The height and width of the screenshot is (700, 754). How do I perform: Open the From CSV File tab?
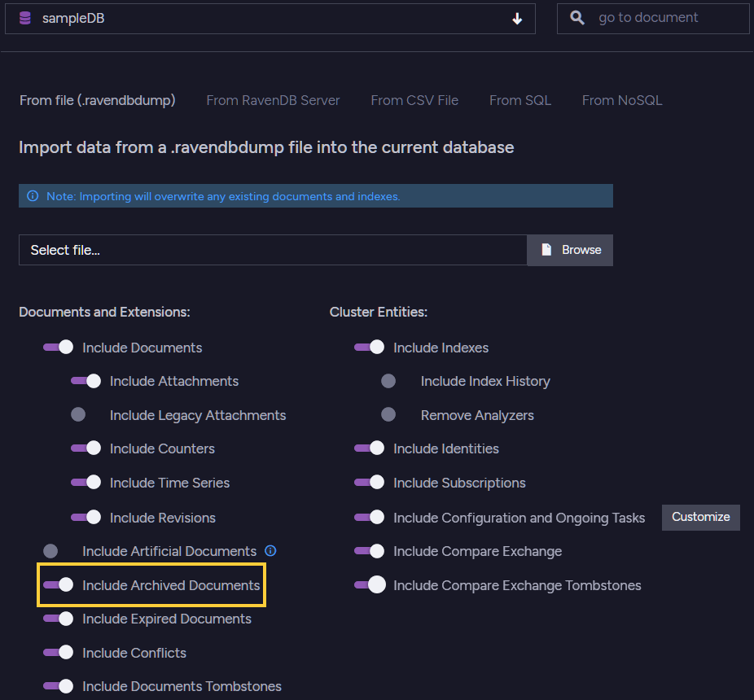click(414, 100)
